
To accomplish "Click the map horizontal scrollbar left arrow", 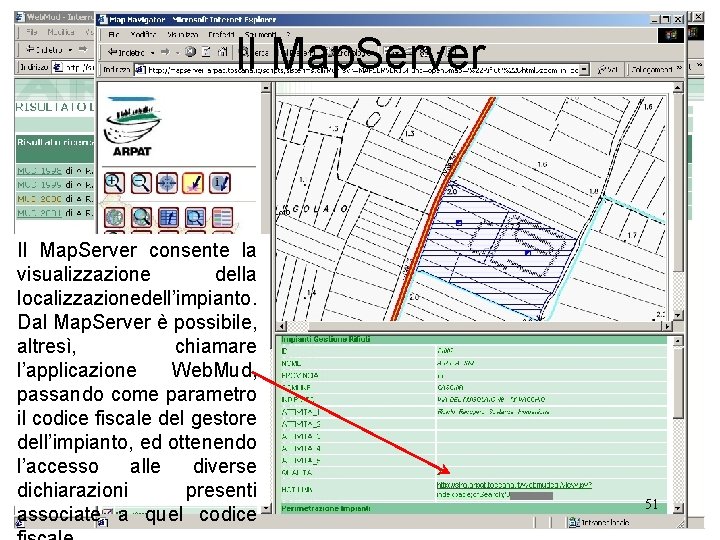I will 282,326.
